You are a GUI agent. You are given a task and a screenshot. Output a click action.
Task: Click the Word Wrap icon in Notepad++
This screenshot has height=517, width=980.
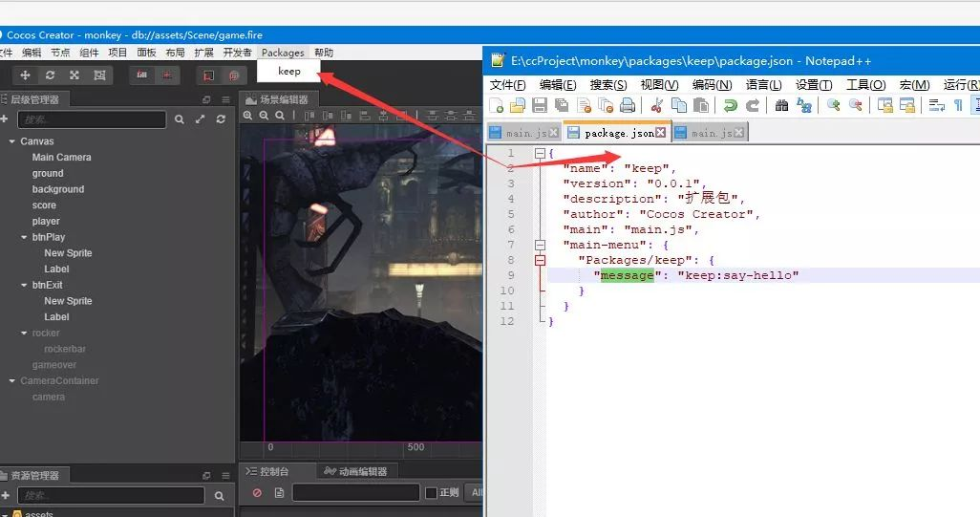pyautogui.click(x=936, y=105)
